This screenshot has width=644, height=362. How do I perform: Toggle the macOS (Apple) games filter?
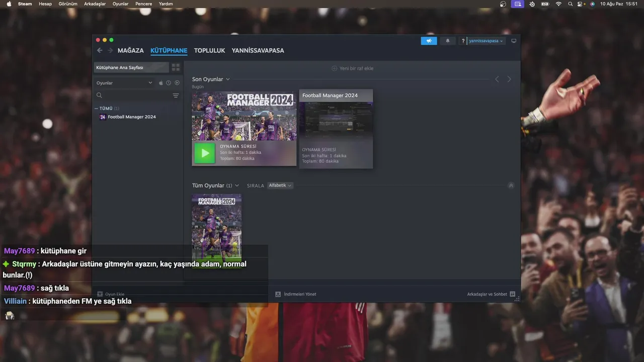click(x=161, y=83)
